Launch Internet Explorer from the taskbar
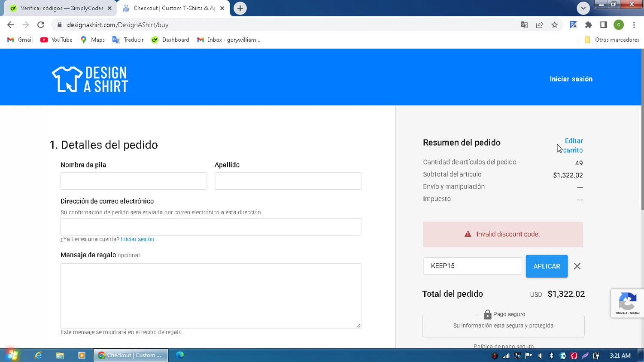644x362 pixels. 38,355
